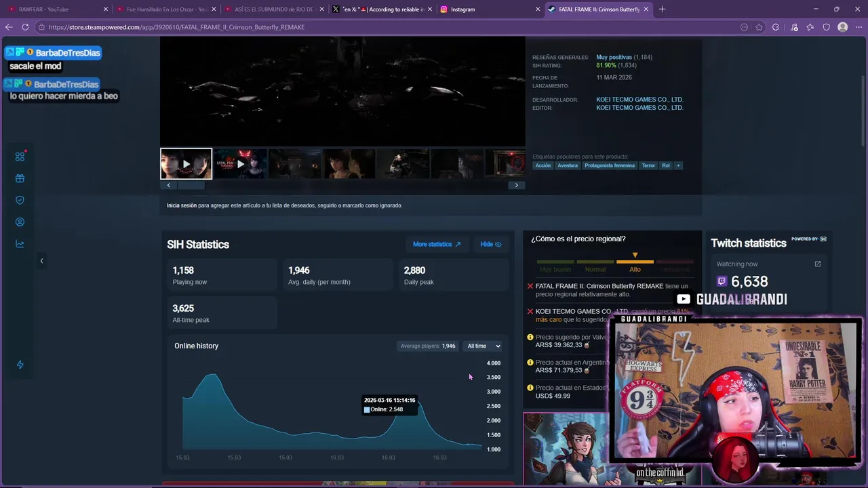Click the 'Inicia sesión' link

(x=182, y=205)
